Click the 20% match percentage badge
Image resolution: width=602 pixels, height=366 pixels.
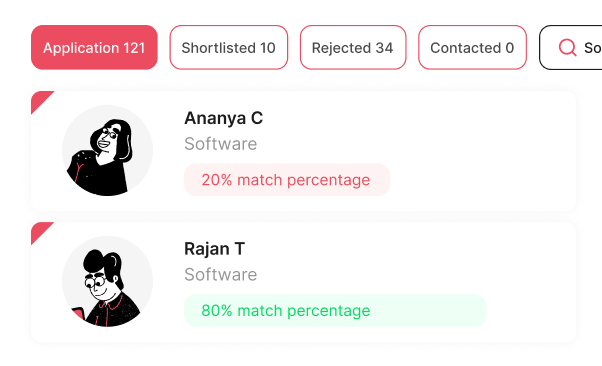[x=286, y=180]
